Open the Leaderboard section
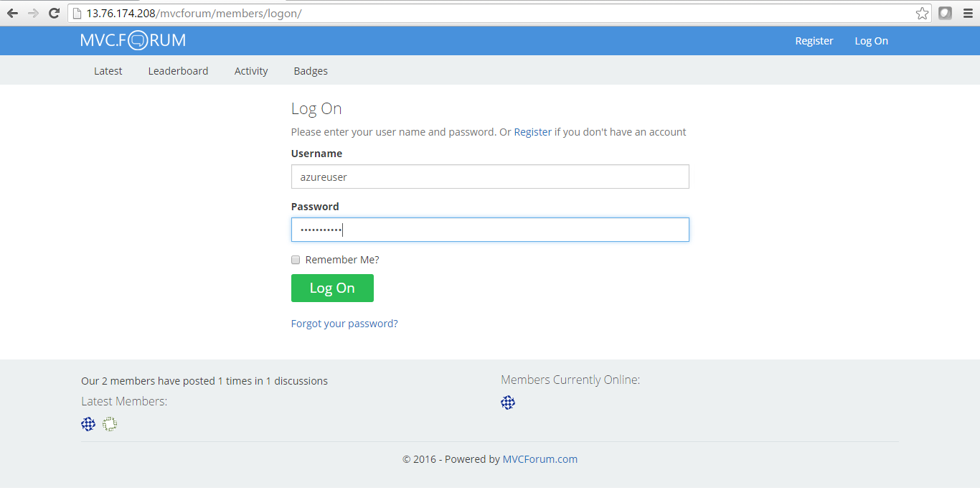 pyautogui.click(x=178, y=70)
